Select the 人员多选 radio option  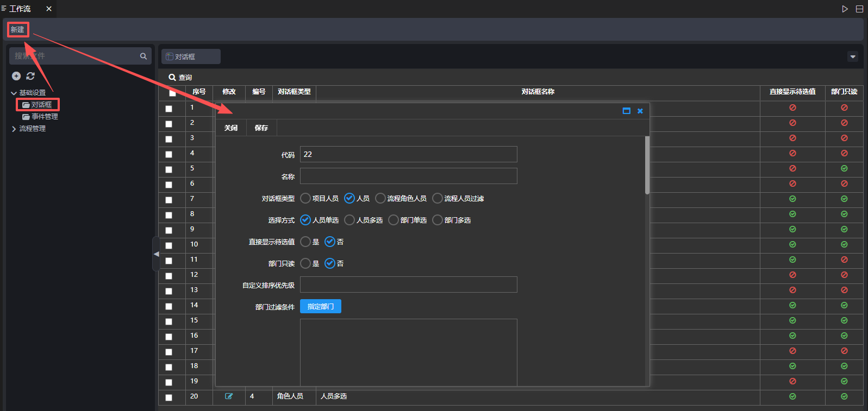(349, 220)
